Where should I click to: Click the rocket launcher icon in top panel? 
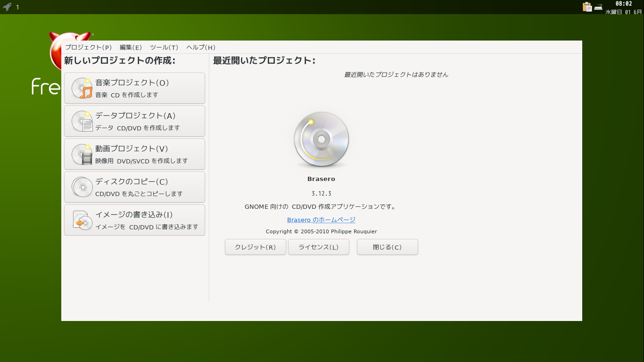7,7
